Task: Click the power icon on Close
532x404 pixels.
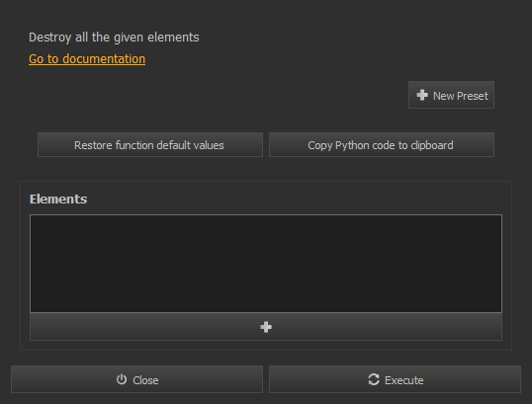Action: coord(122,379)
